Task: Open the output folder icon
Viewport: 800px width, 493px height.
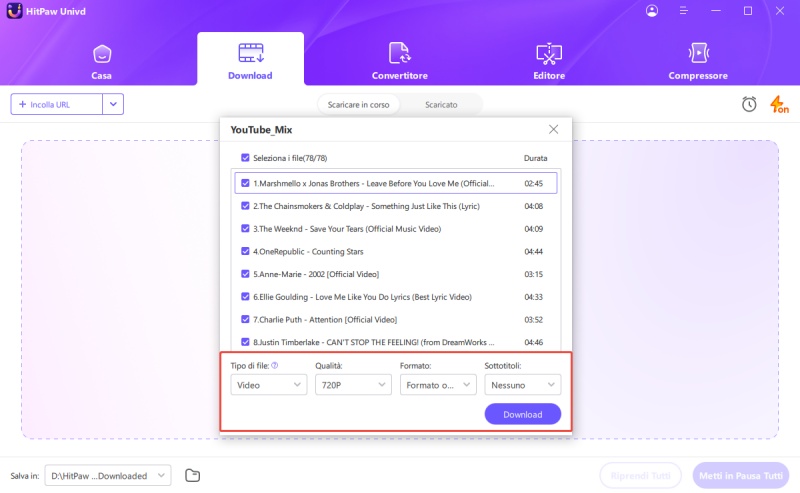Action: pos(192,475)
